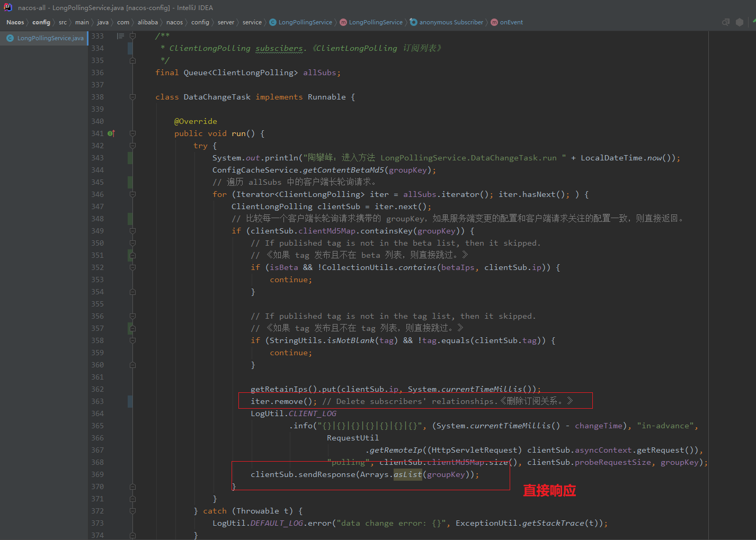Click the class icon on LongPollingService.java tab
This screenshot has width=756, height=540.
click(10, 38)
